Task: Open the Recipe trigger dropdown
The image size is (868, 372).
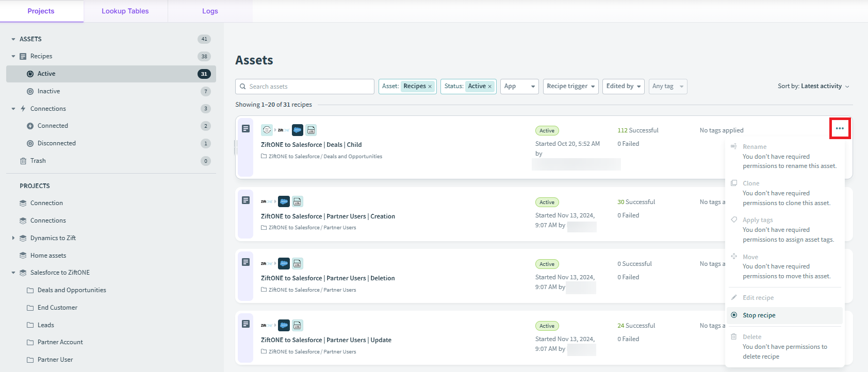Action: [x=570, y=87]
